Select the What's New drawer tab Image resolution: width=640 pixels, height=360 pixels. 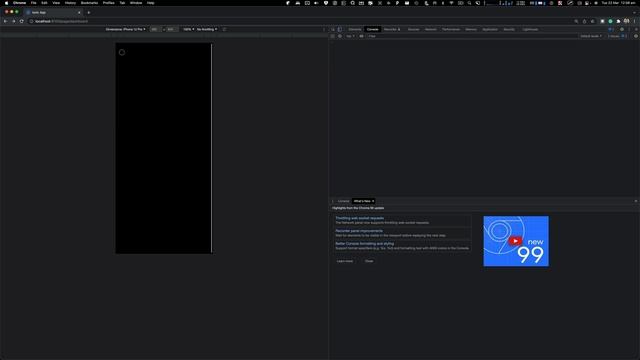click(x=362, y=201)
